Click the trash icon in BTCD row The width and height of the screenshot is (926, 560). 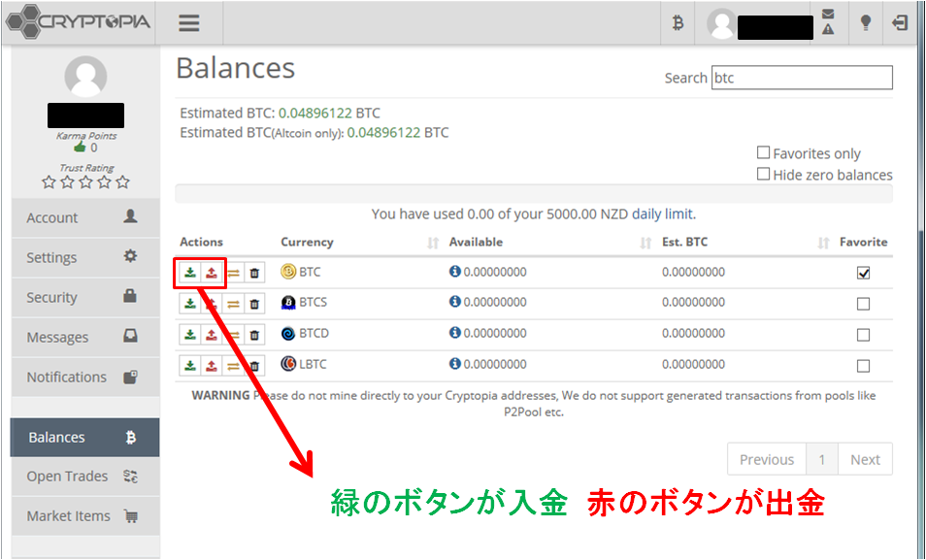point(254,335)
